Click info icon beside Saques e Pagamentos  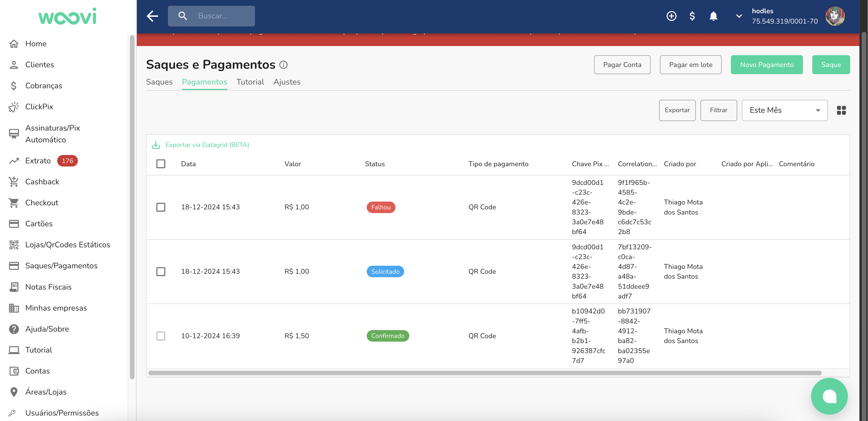click(x=283, y=65)
